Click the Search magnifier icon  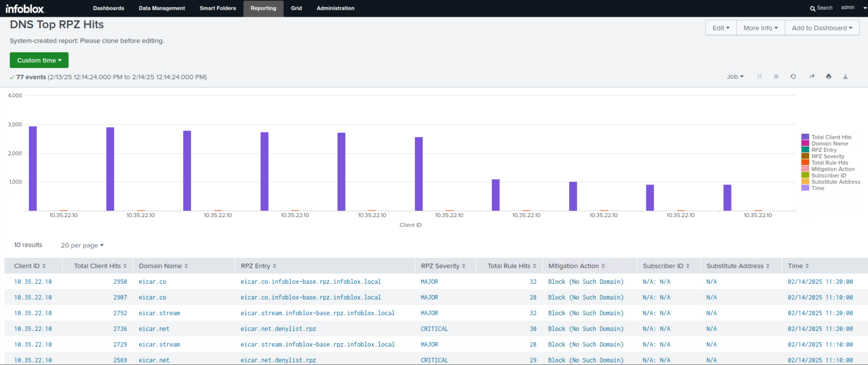coord(812,8)
